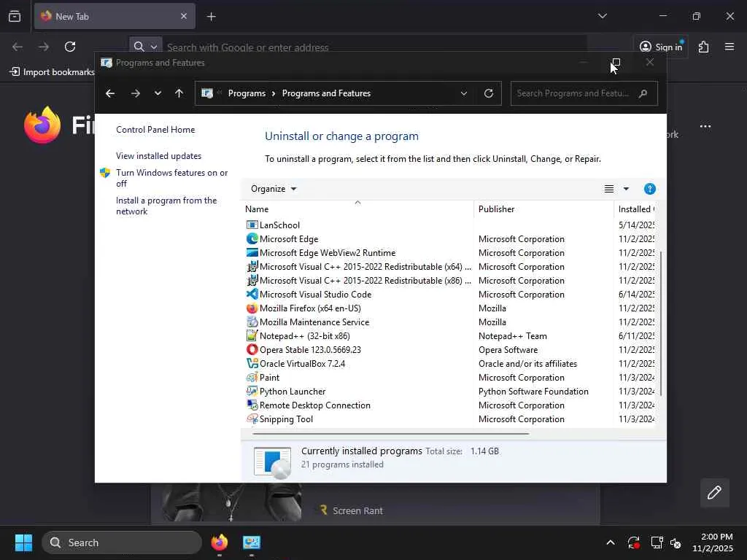
Task: Select the Snipping Tool icon
Action: coord(252,419)
